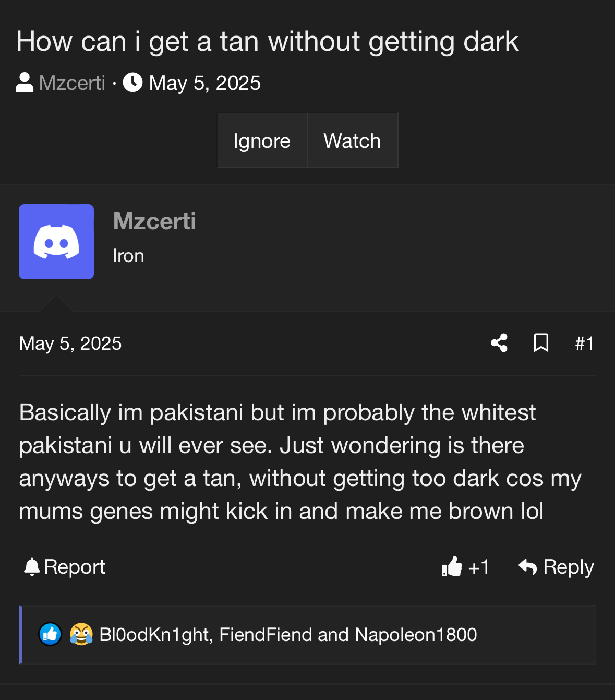
Task: Click the blue like reaction icon
Action: tap(50, 635)
